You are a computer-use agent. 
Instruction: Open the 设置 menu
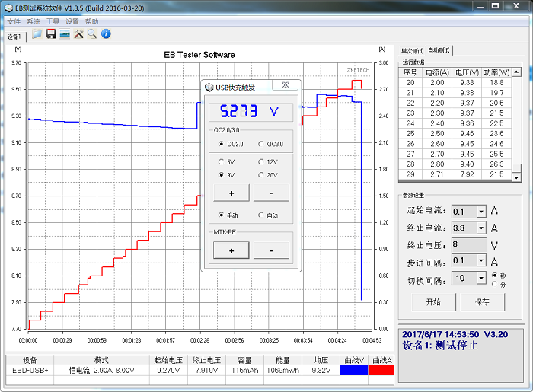coord(72,22)
